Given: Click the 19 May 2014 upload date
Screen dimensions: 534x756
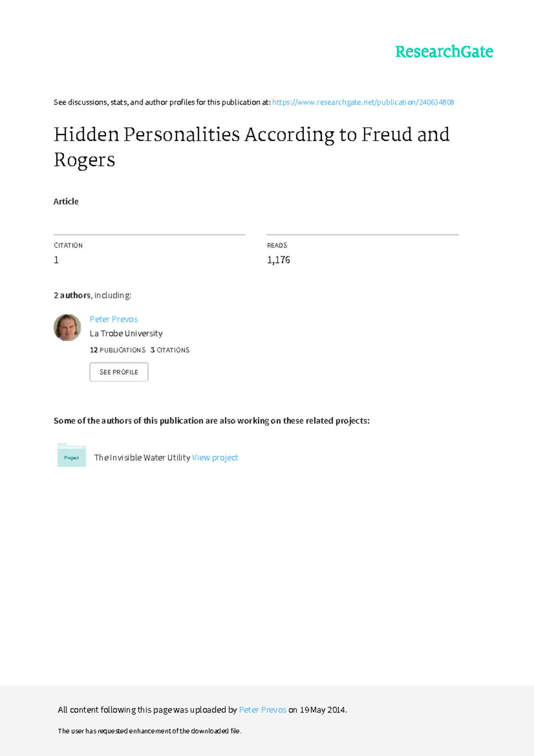Looking at the screenshot, I should (x=322, y=710).
